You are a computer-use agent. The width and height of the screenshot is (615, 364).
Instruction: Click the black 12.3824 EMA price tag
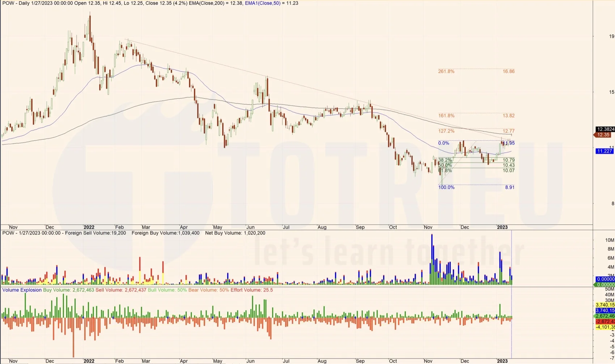pyautogui.click(x=603, y=129)
